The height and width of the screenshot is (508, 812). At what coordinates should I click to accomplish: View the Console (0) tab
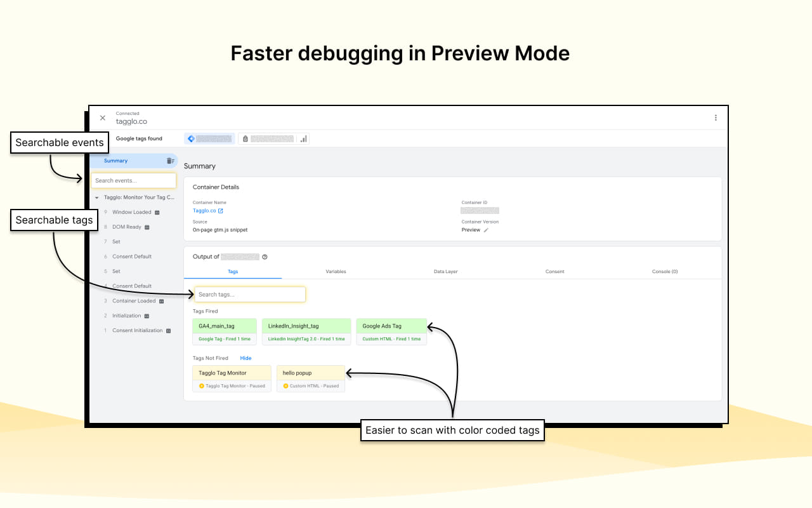pos(664,271)
